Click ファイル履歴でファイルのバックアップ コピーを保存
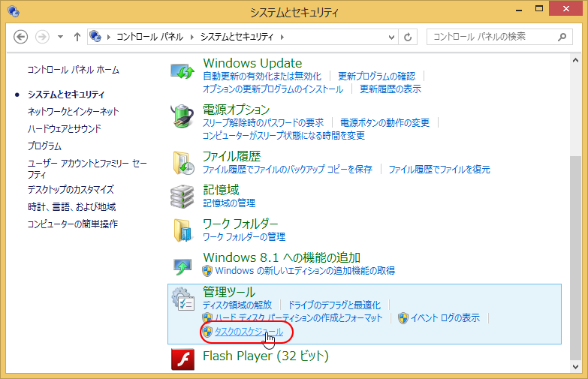 tap(288, 170)
